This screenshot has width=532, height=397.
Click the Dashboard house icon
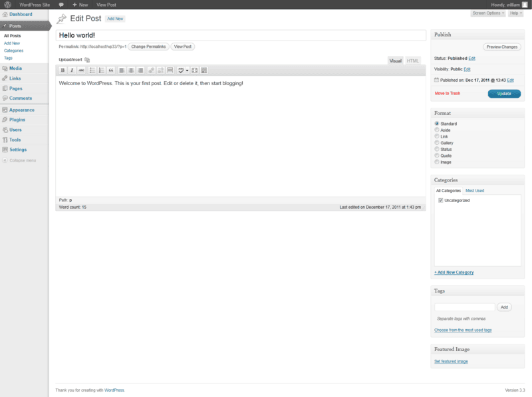click(5, 14)
